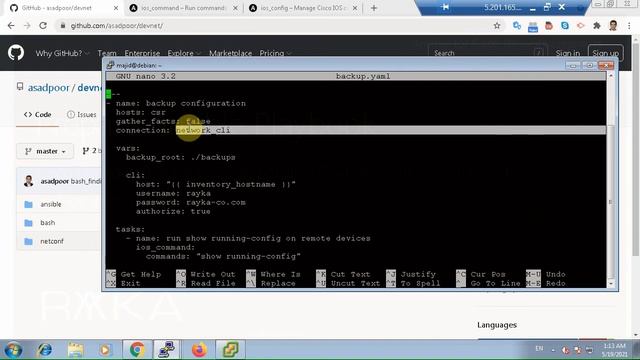Screen dimensions: 640x360
Task: Open the Chrome profile avatar
Action: coord(613,26)
